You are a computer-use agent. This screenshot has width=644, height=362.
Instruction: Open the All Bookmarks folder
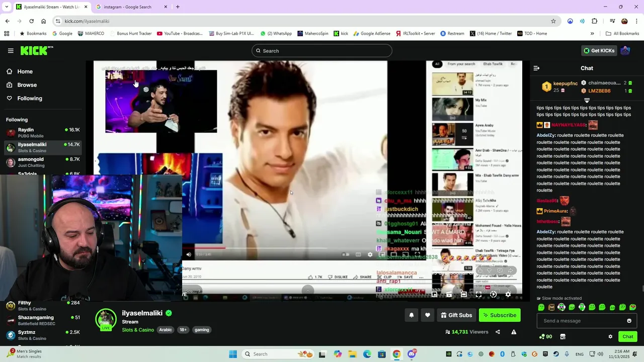(x=622, y=34)
